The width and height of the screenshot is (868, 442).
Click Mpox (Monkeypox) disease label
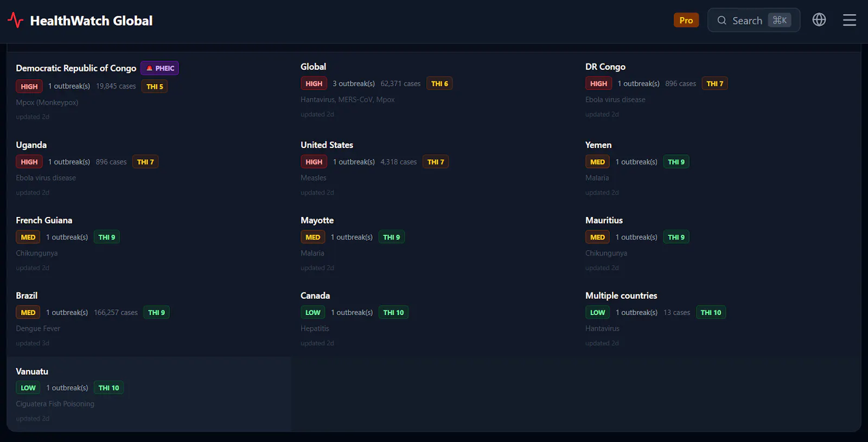(x=47, y=103)
